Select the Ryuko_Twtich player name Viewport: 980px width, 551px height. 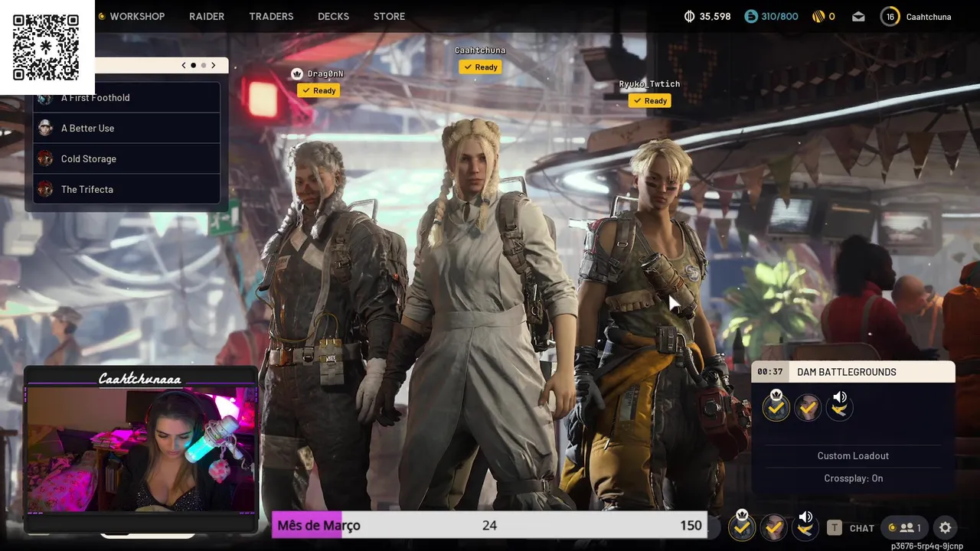[x=649, y=84]
